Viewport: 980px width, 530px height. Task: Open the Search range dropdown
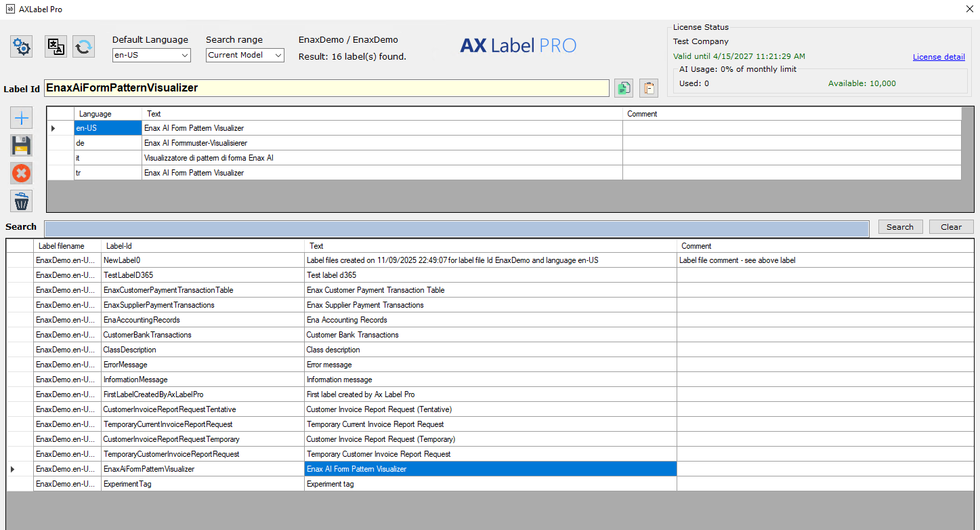tap(245, 55)
